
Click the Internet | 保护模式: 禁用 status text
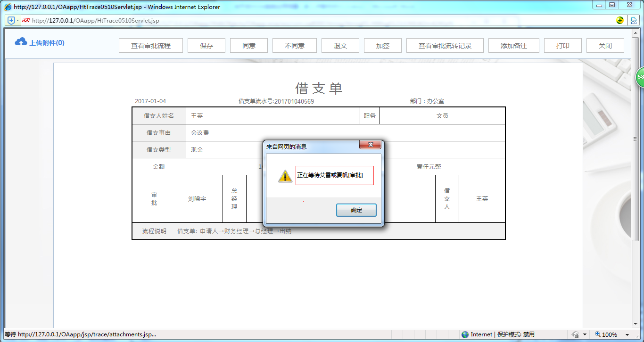pos(503,334)
